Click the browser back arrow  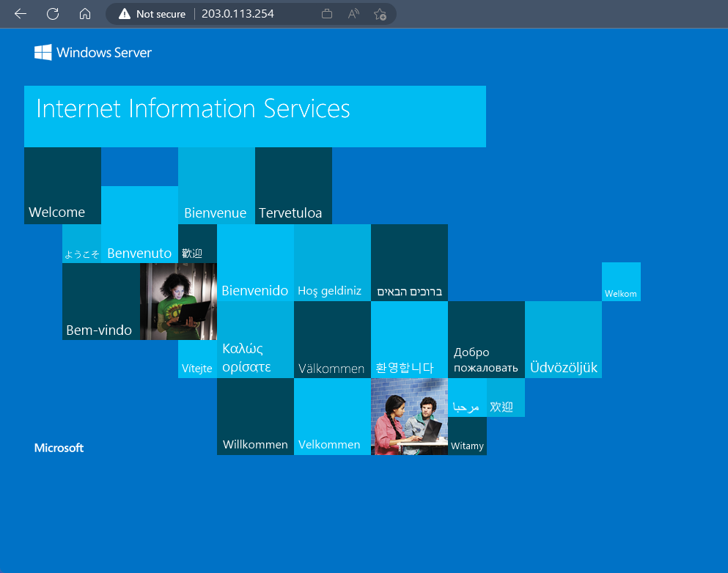[21, 14]
